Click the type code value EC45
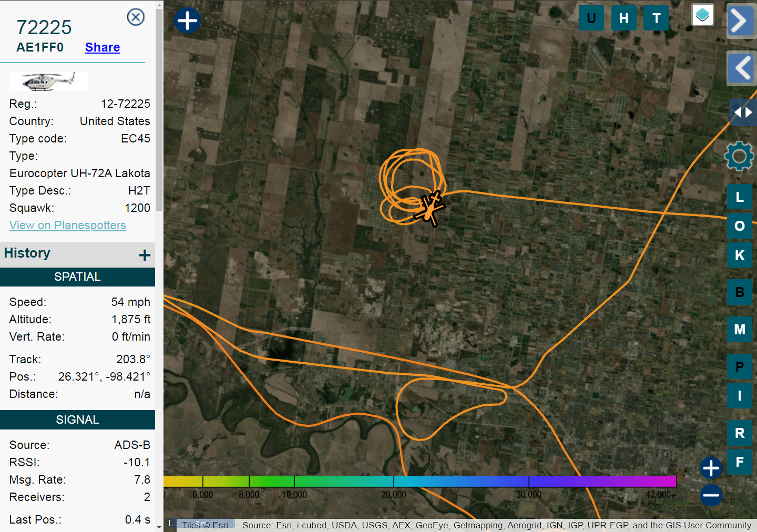This screenshot has height=532, width=757. coord(136,138)
